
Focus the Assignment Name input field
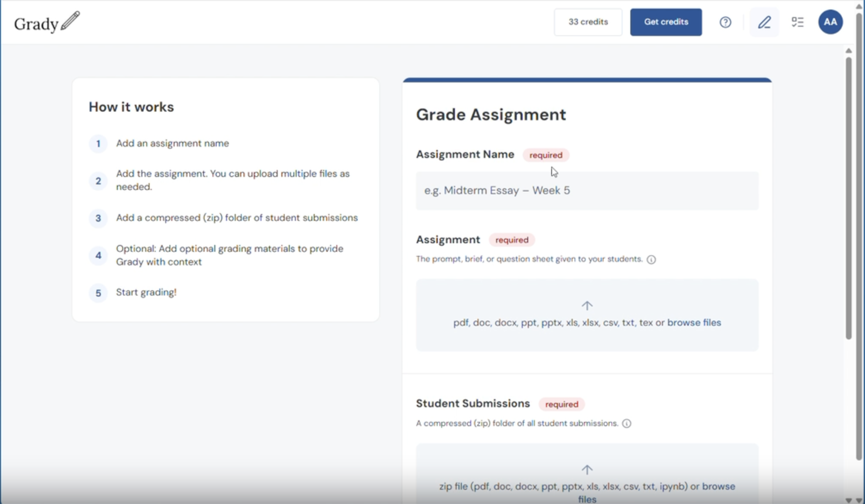click(587, 191)
